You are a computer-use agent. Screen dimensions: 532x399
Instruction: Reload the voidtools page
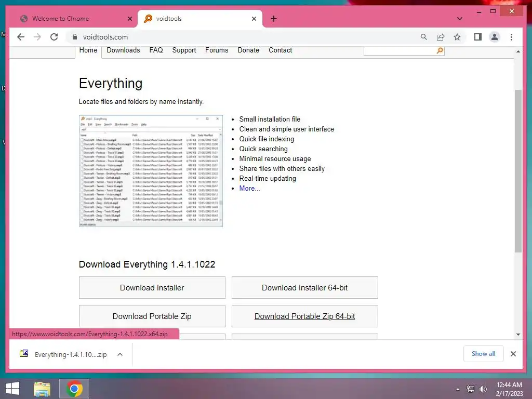coord(54,37)
